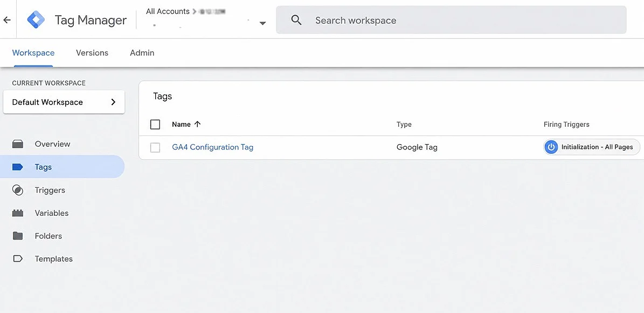Viewport: 644px width, 313px height.
Task: Click the Initialization trigger power icon
Action: [x=551, y=147]
